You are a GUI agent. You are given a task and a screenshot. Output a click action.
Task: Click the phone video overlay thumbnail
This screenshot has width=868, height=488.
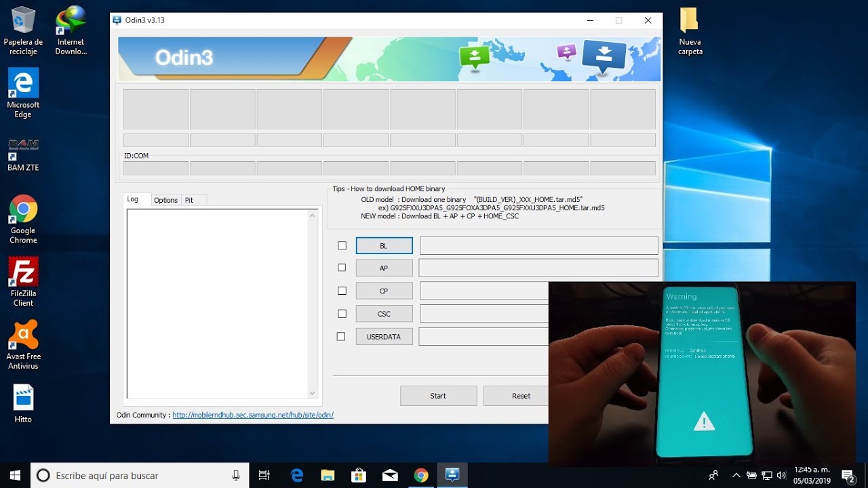point(702,374)
